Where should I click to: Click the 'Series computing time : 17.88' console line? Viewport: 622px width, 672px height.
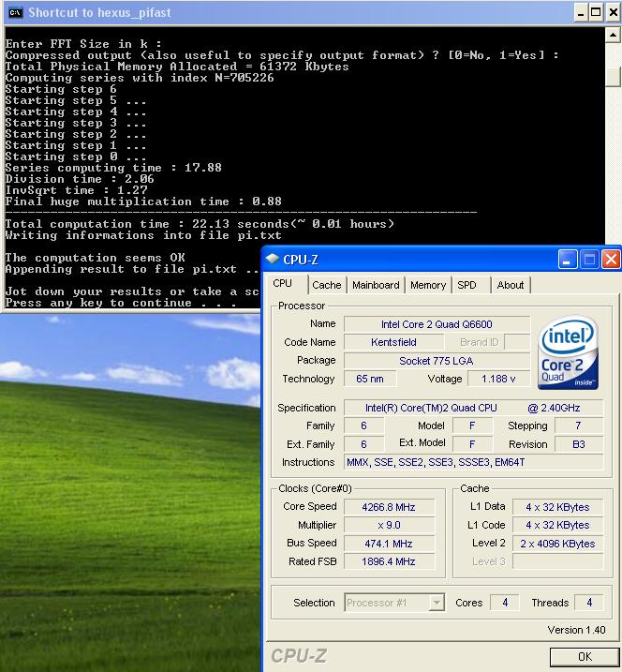pos(113,168)
